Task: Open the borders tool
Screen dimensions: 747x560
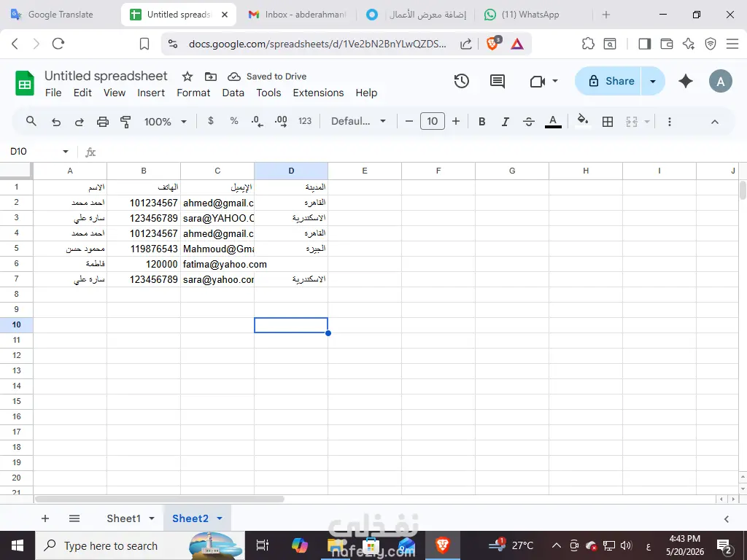Action: point(608,122)
